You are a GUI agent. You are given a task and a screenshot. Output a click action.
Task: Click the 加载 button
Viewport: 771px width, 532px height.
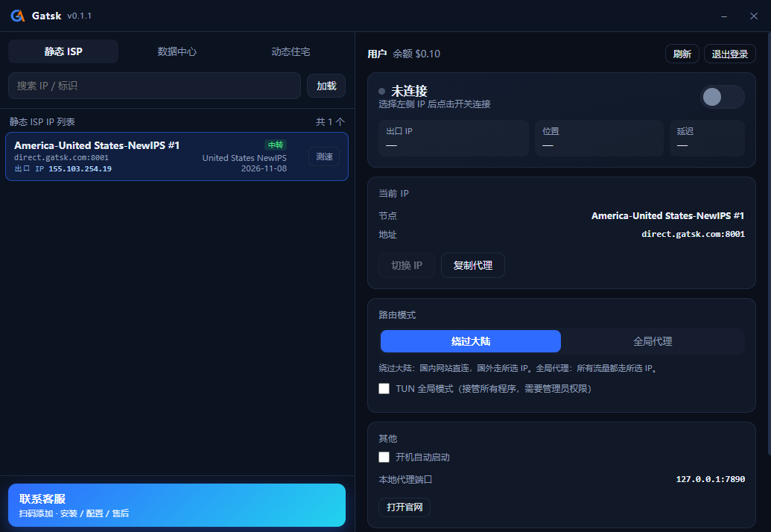tap(326, 86)
